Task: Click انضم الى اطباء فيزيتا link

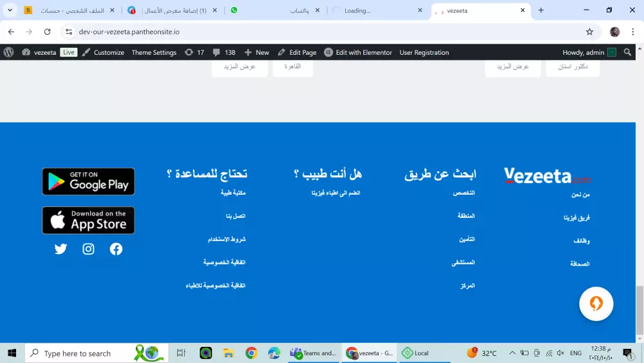Action: 336,193
